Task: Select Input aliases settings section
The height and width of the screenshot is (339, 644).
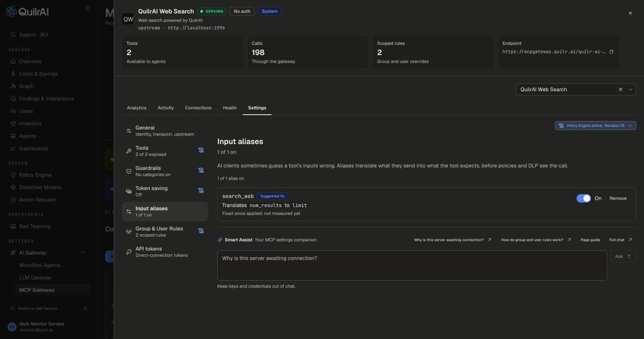Action: [165, 212]
